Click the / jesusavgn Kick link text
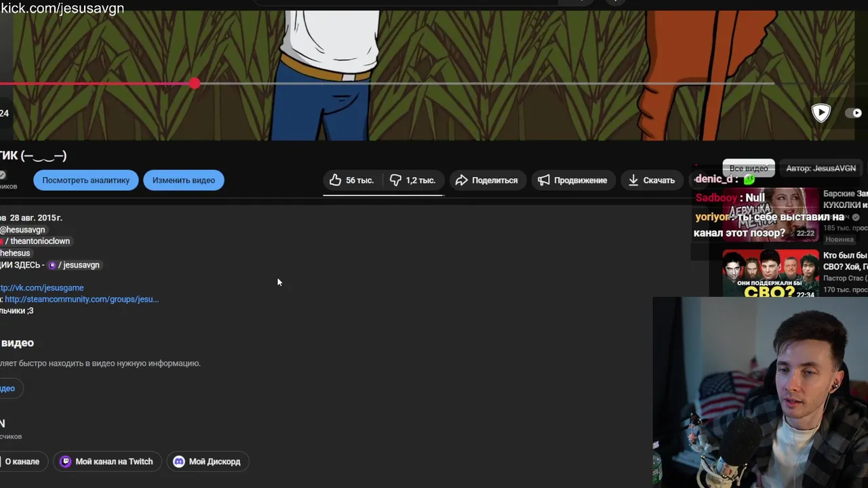The width and height of the screenshot is (868, 488). pyautogui.click(x=79, y=265)
